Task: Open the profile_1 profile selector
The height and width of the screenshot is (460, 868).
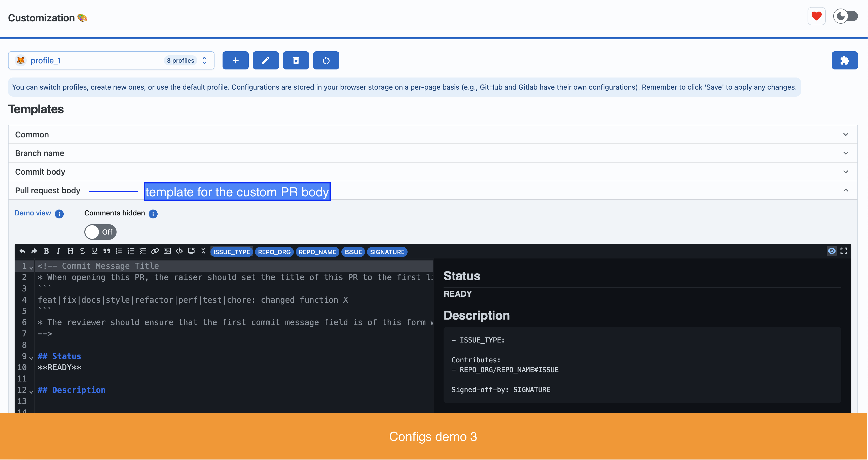Action: coord(111,61)
